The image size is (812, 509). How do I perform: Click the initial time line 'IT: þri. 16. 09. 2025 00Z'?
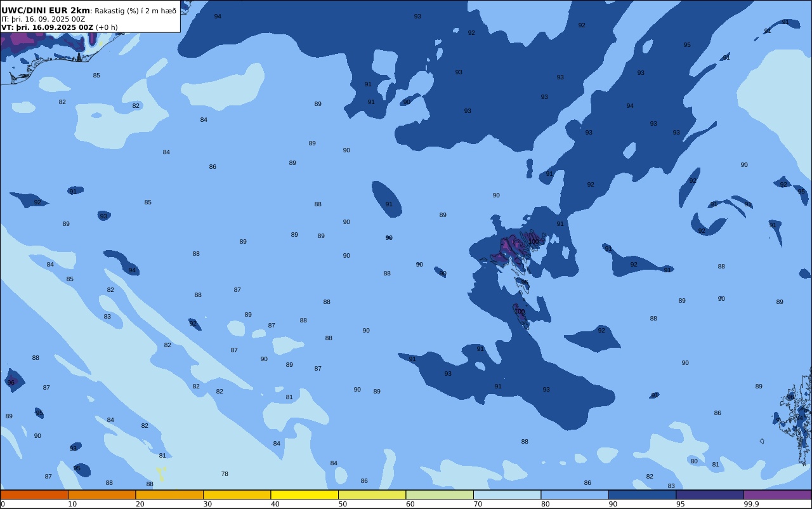pyautogui.click(x=43, y=19)
